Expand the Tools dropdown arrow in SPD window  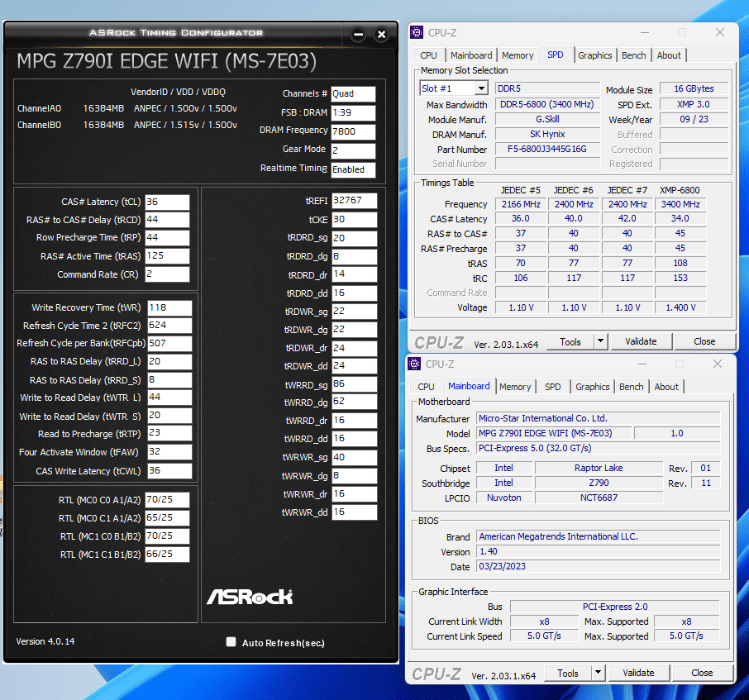pyautogui.click(x=600, y=341)
